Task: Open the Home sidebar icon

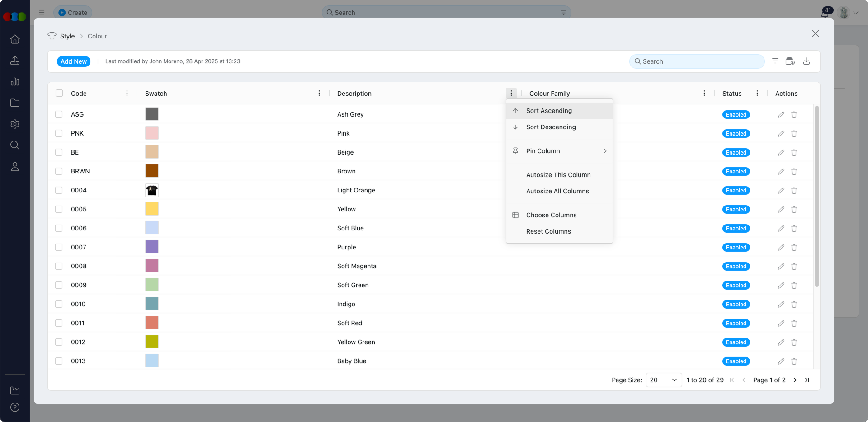Action: [15, 39]
